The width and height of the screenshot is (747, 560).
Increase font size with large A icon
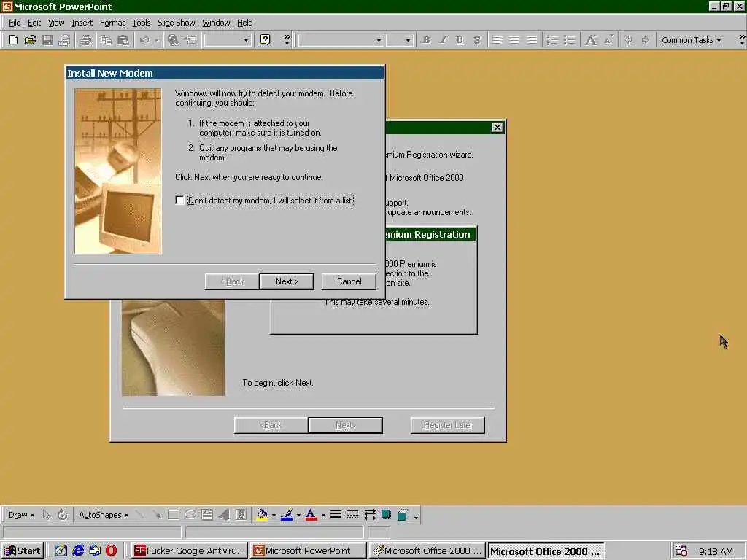(591, 40)
